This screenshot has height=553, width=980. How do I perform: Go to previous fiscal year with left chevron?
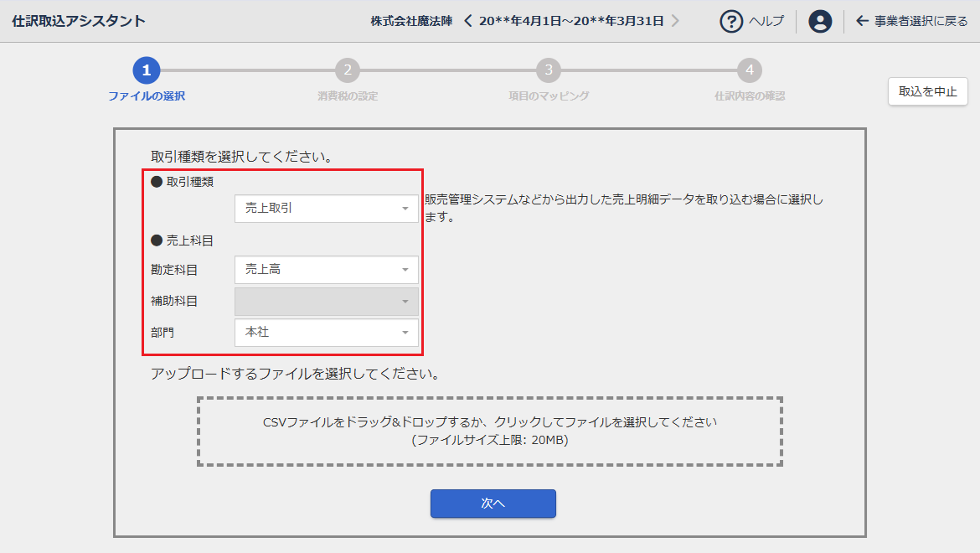point(468,21)
